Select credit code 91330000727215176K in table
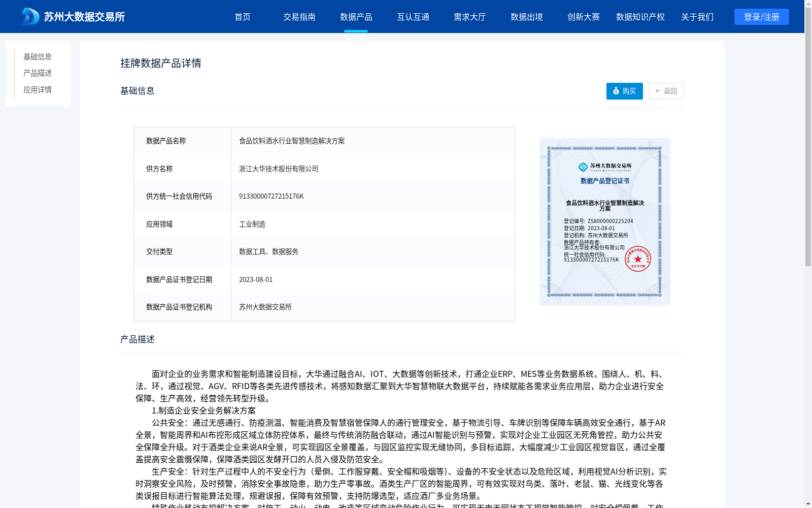812x508 pixels. click(272, 196)
